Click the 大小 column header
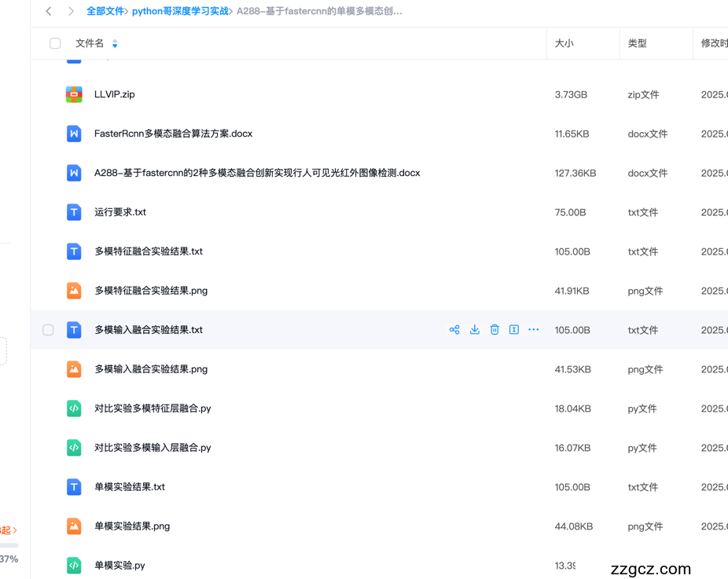 [564, 43]
